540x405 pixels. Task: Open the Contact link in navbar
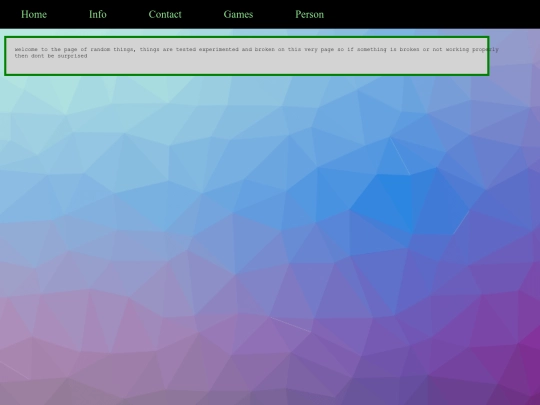165,14
